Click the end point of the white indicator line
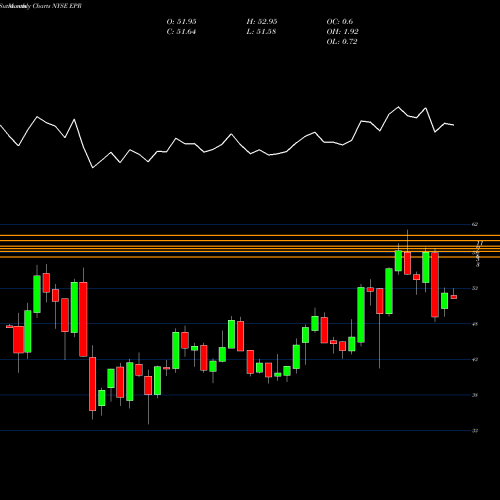Screen dimensions: 500x500 (x=454, y=125)
